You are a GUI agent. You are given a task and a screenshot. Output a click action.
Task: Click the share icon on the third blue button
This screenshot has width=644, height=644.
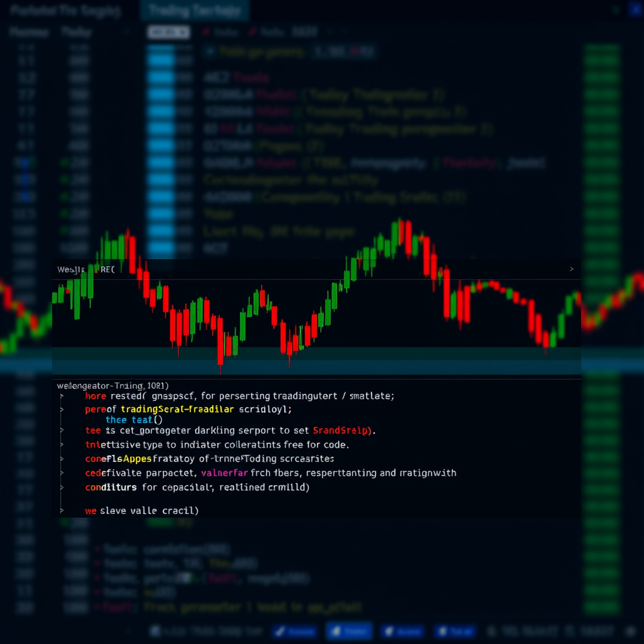pos(388,631)
